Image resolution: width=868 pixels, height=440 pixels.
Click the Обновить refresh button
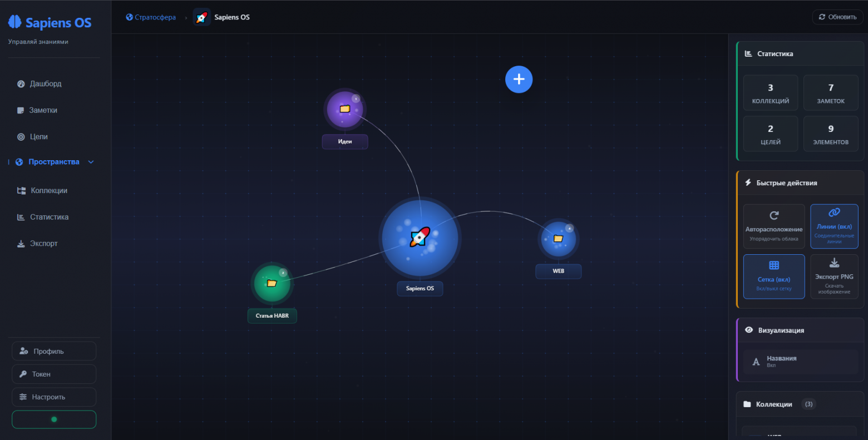coord(837,17)
